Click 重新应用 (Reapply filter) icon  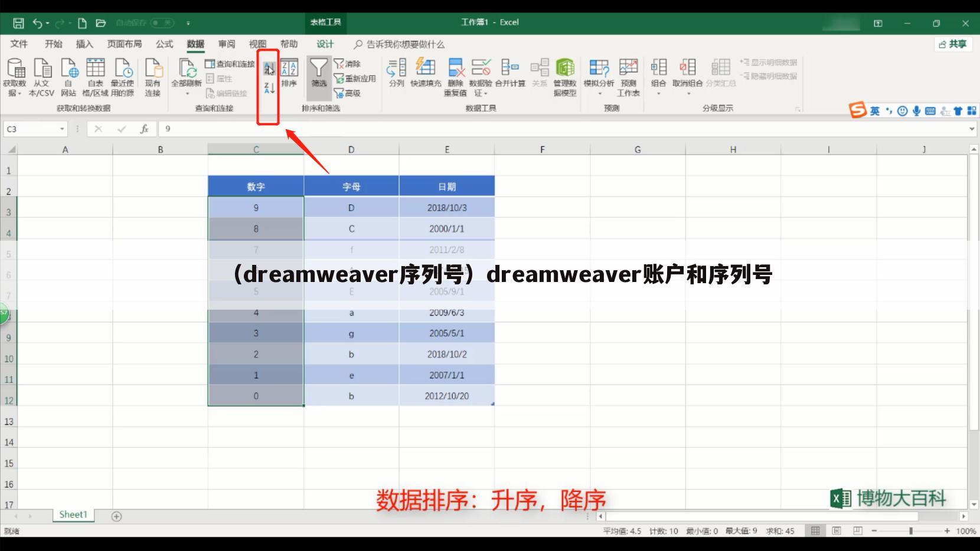click(355, 78)
